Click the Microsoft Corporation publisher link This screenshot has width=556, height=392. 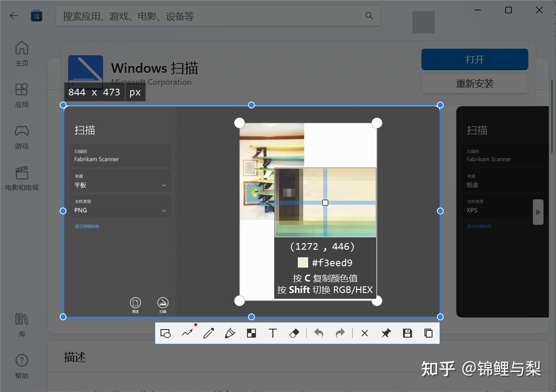tap(151, 82)
